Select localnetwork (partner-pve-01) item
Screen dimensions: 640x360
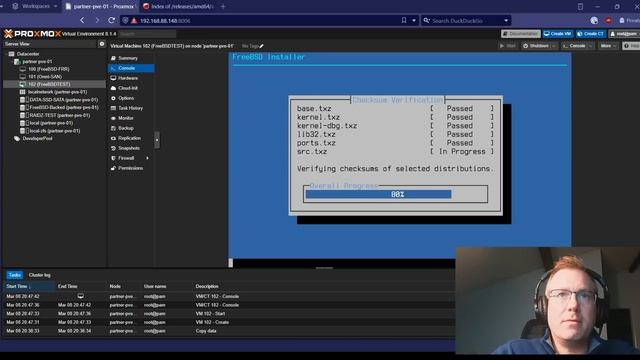coord(57,92)
